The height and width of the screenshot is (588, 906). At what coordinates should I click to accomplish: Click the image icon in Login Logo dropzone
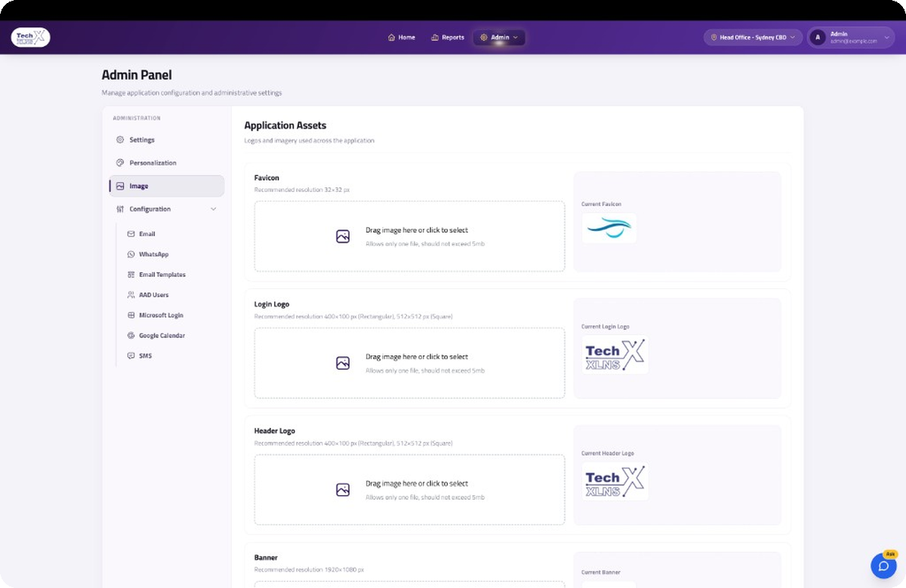click(x=343, y=363)
